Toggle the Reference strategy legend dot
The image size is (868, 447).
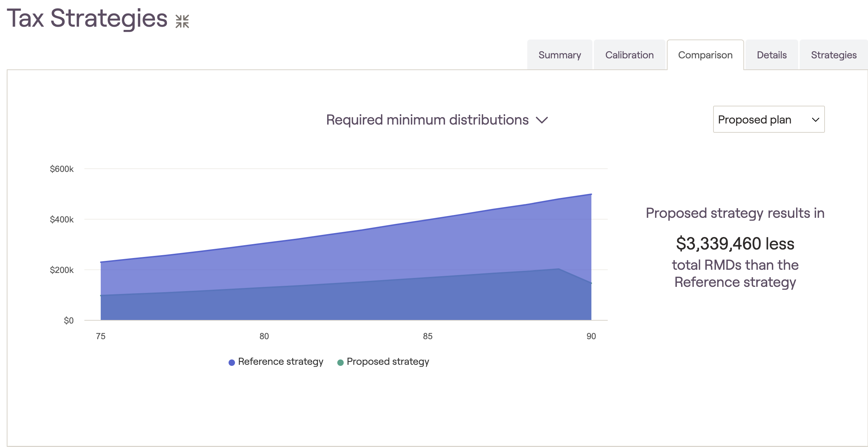pos(231,362)
